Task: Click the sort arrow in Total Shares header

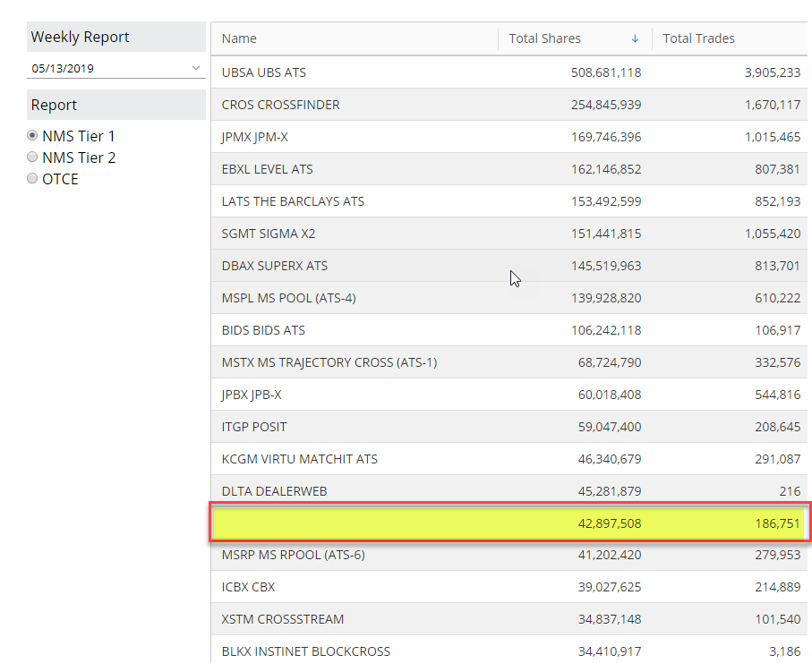Action: coord(635,38)
